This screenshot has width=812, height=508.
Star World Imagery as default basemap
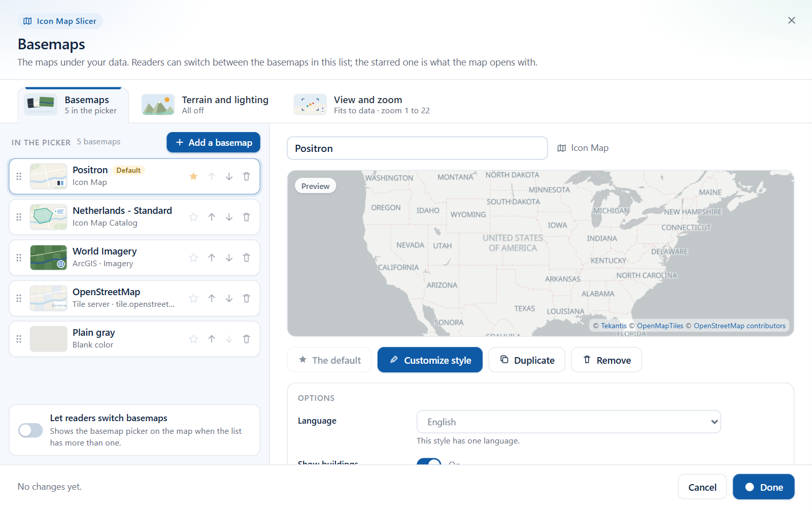coord(193,258)
